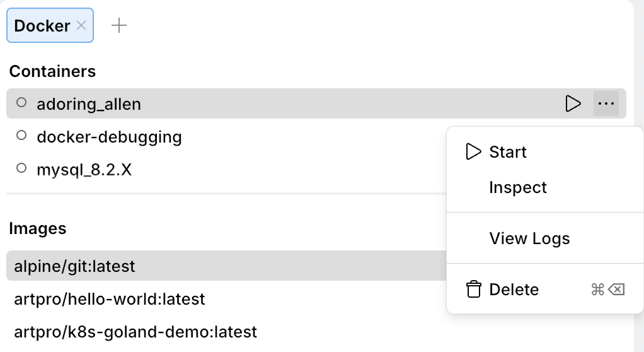
Task: Select the alpine/git:latest image
Action: (x=74, y=266)
